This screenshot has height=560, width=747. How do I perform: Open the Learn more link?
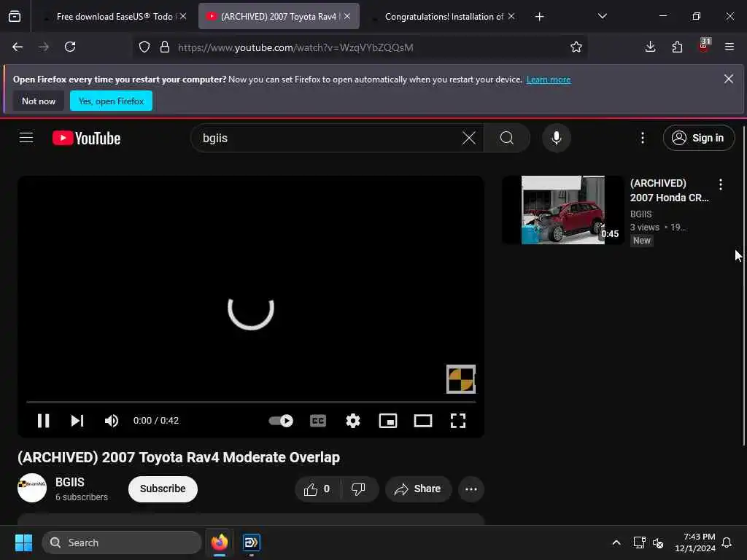[x=549, y=79]
